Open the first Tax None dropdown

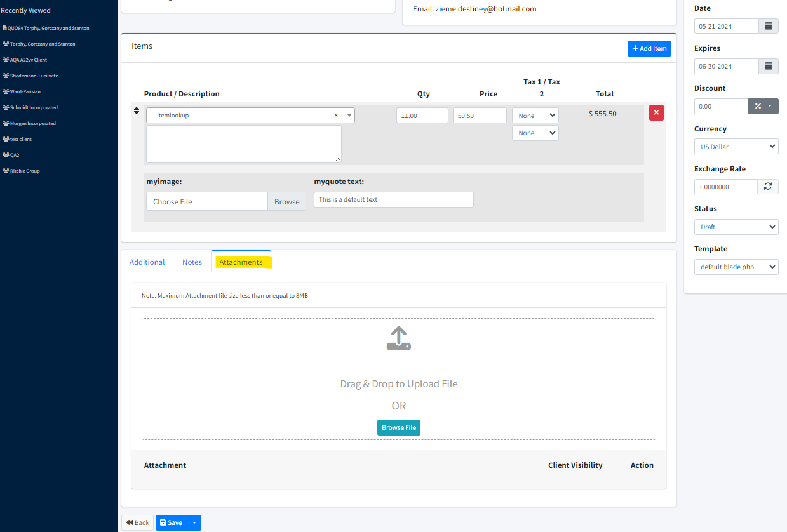point(535,116)
